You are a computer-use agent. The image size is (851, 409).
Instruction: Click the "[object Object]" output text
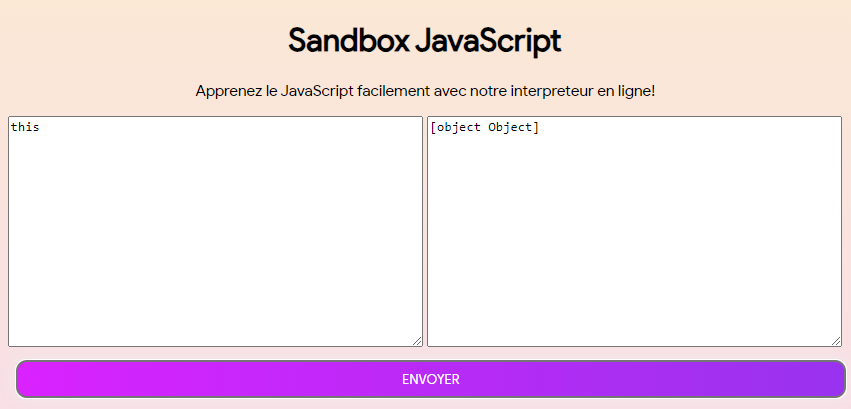(x=485, y=128)
